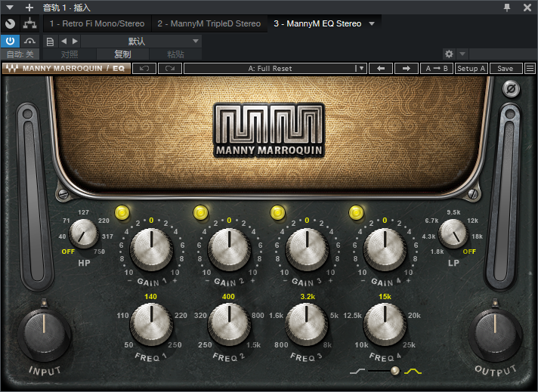Viewport: 538px width, 392px height.
Task: Click the routing tree icon
Action: point(30,23)
